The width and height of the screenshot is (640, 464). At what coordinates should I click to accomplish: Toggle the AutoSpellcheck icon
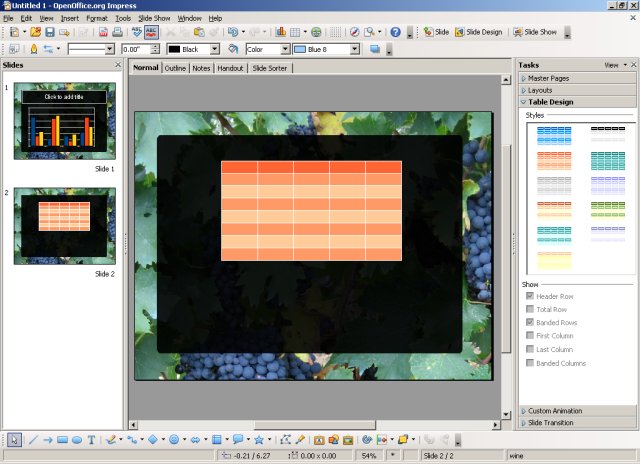151,32
